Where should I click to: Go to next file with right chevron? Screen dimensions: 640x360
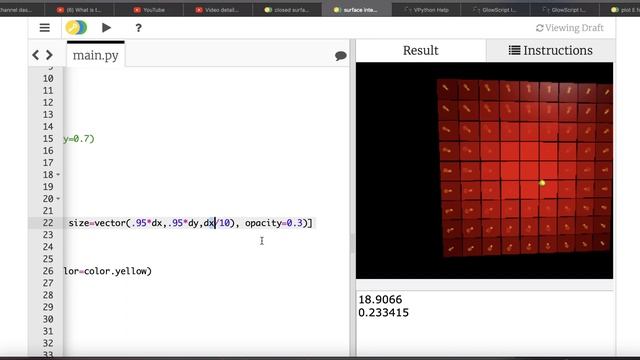pyautogui.click(x=49, y=55)
